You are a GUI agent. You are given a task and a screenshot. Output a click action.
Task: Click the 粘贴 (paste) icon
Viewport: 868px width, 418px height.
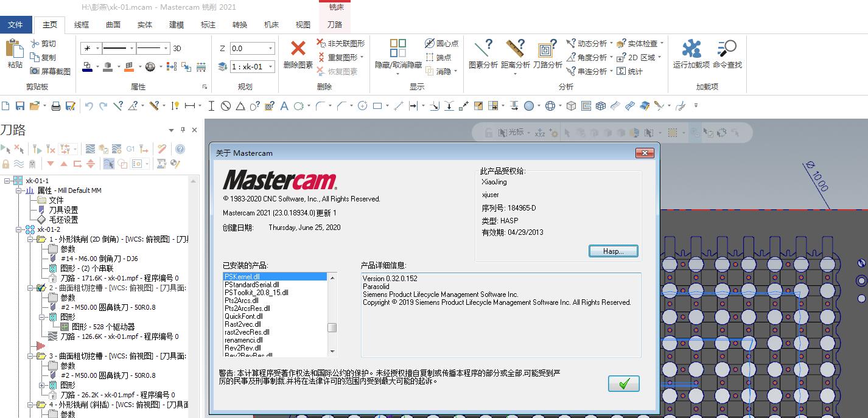15,49
